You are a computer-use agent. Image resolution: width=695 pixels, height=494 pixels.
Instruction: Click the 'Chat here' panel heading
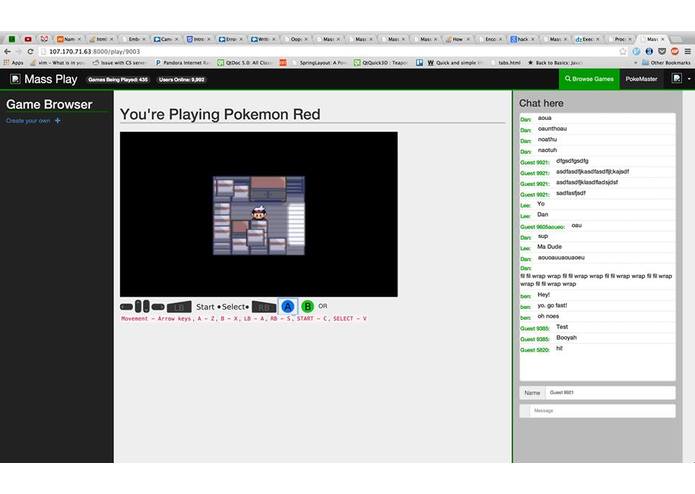pos(541,103)
